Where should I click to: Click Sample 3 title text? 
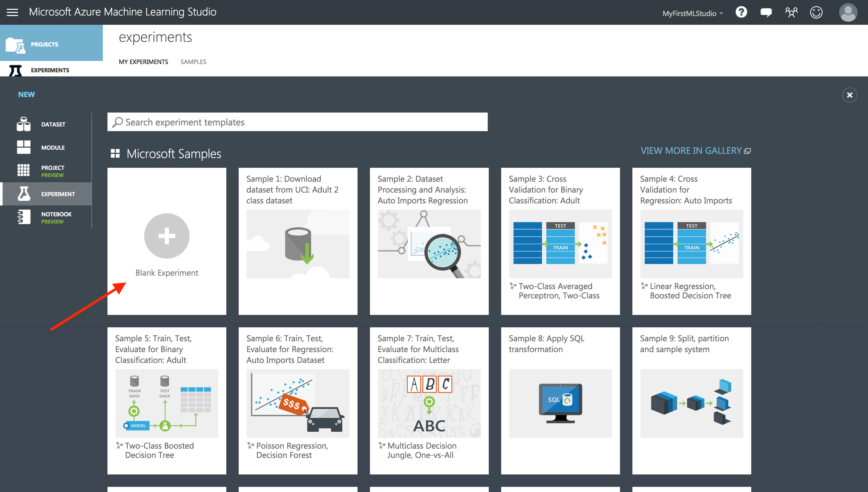click(546, 189)
